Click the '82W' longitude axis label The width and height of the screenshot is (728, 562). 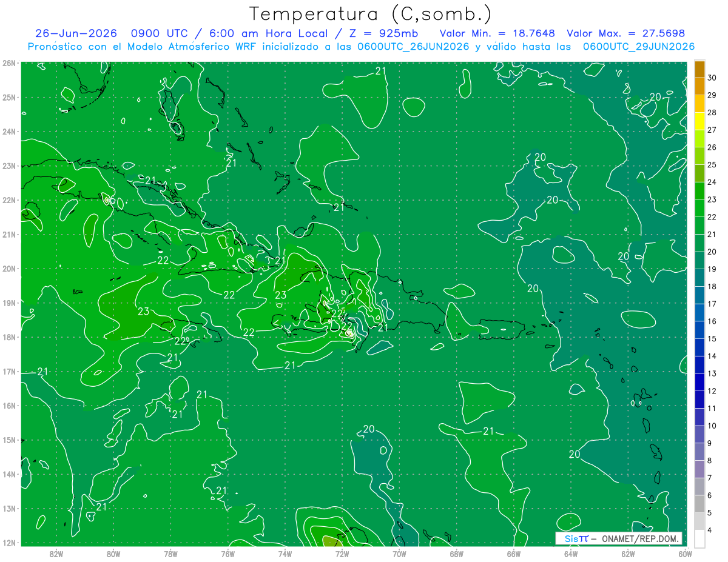click(56, 554)
